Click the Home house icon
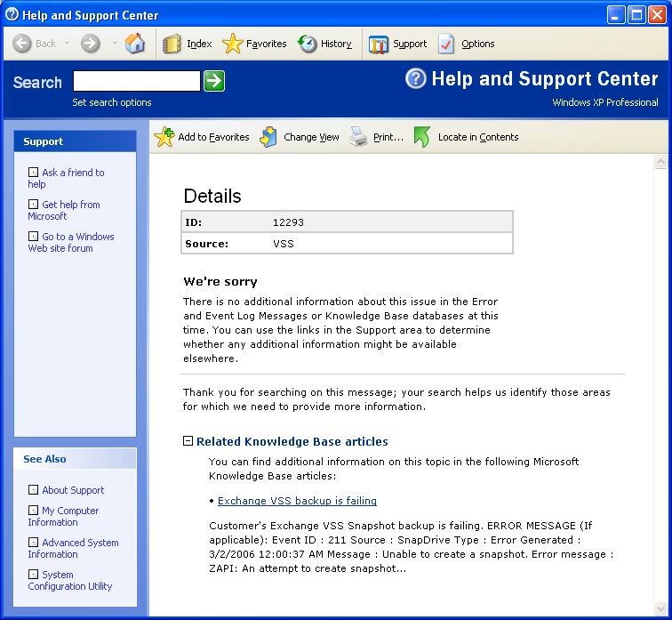672x620 pixels. coord(134,44)
